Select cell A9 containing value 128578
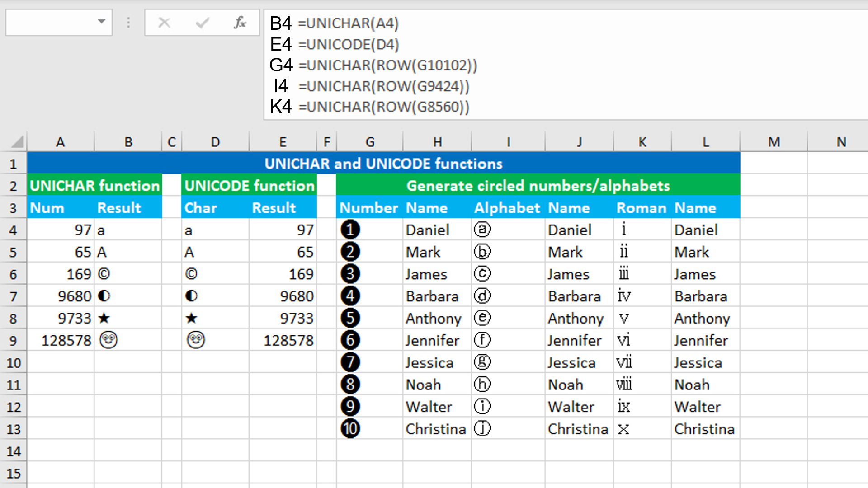Screen dimensions: 868x488 pyautogui.click(x=60, y=340)
